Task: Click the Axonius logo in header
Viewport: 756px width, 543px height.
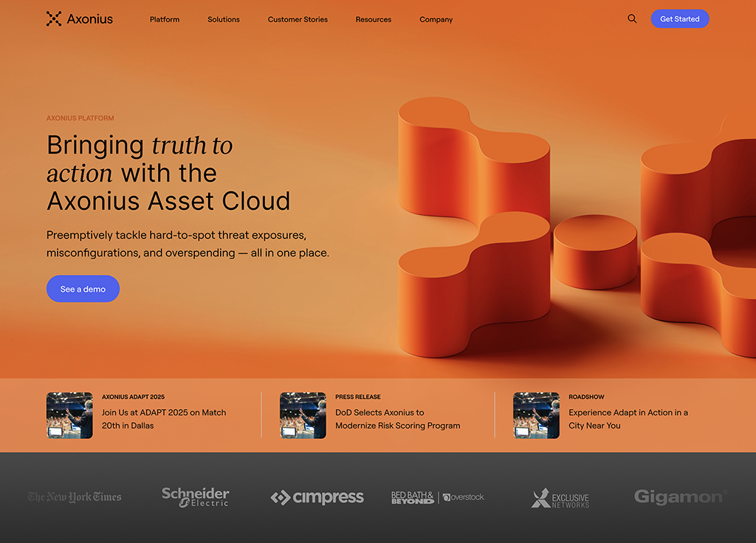Action: [x=79, y=19]
